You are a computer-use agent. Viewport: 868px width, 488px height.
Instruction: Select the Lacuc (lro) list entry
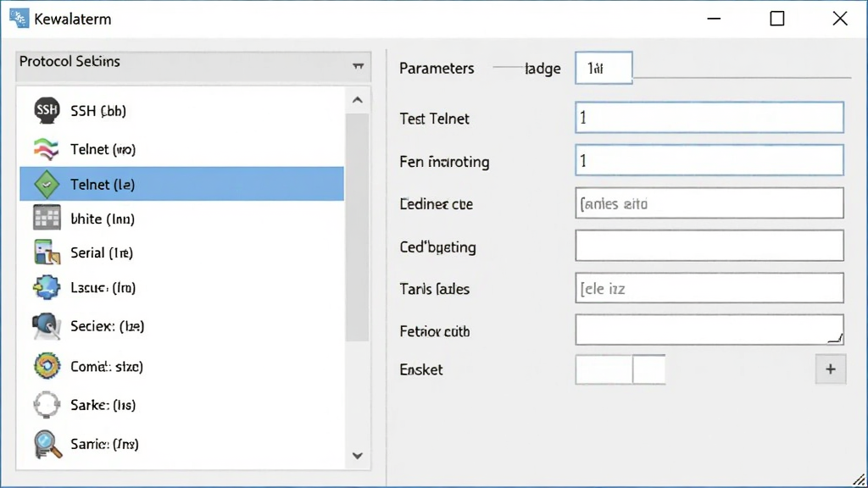181,288
